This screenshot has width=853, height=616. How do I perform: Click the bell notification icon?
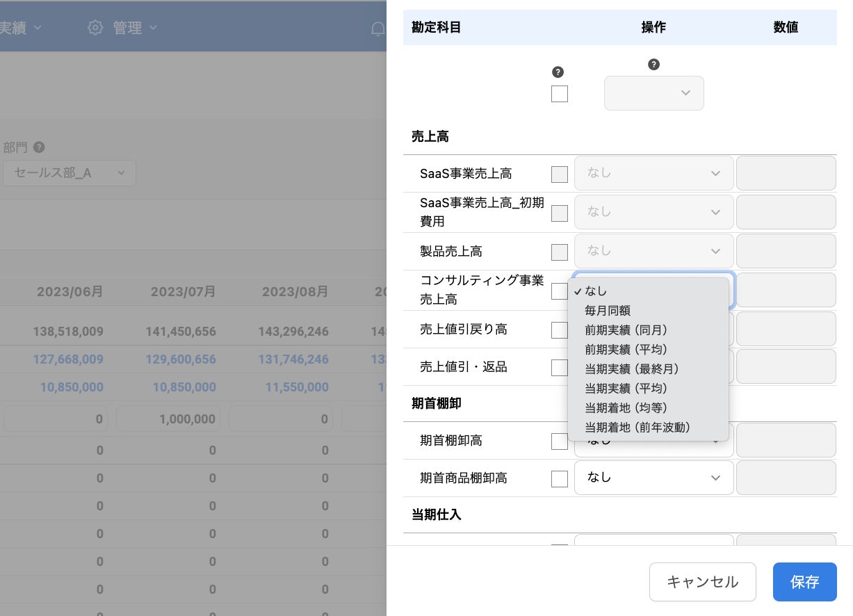click(x=377, y=29)
